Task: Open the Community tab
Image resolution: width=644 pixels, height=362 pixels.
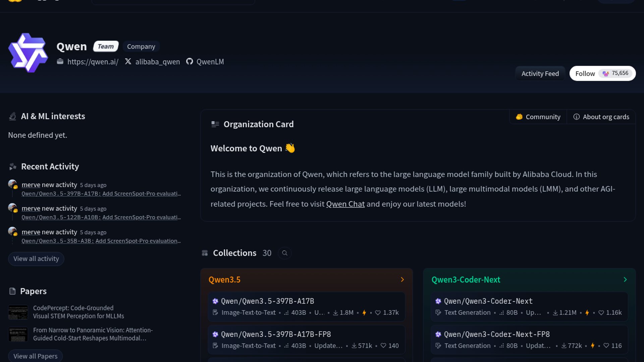Action: coord(538,117)
